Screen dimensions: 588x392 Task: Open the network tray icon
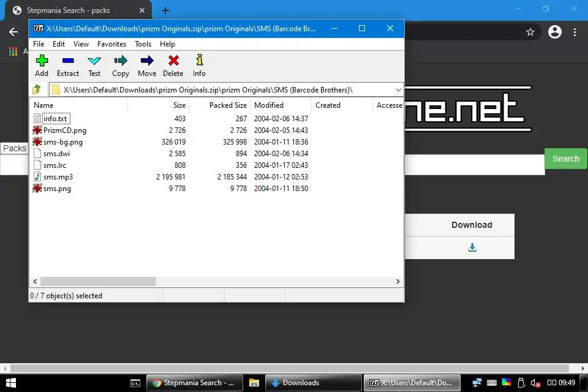click(x=477, y=383)
